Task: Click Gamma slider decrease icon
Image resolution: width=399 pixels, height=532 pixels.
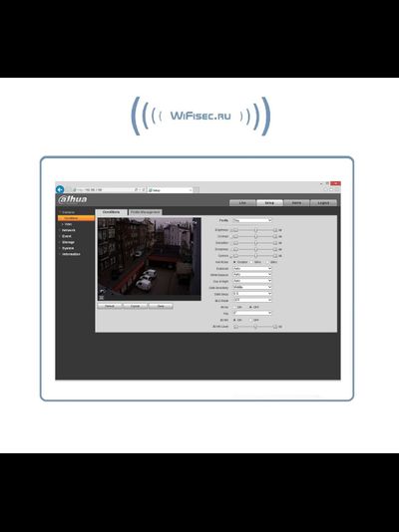Action: tap(235, 256)
